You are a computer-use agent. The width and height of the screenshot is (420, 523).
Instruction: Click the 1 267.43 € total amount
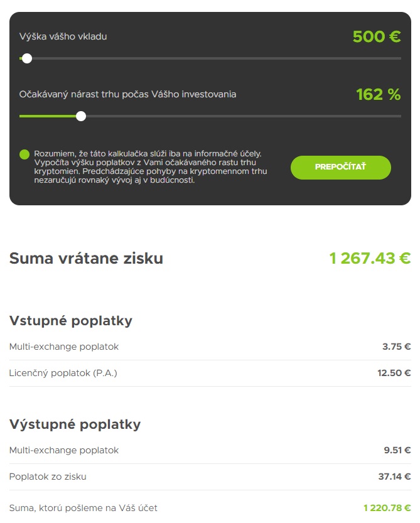click(370, 258)
